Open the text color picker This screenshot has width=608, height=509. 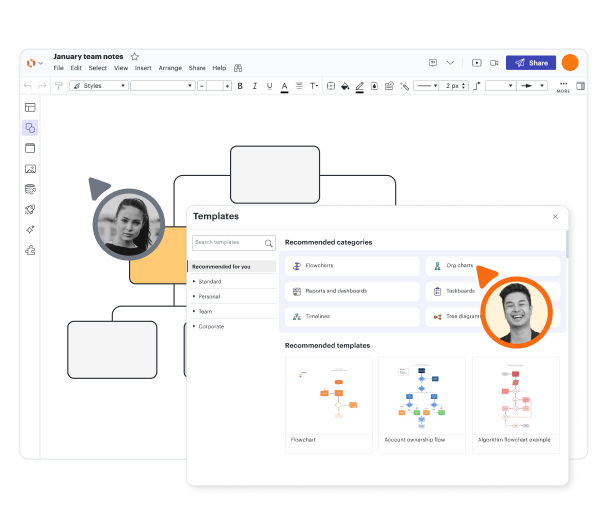285,86
